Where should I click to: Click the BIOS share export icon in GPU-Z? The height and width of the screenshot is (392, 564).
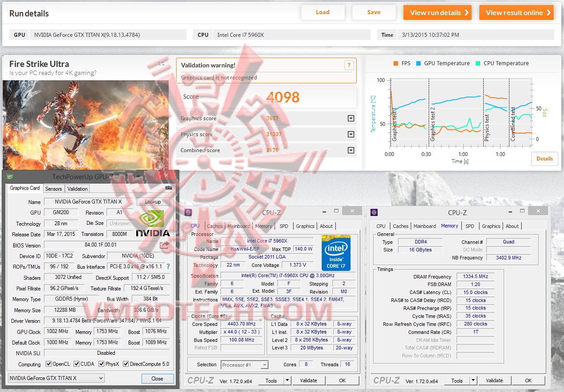coord(164,245)
